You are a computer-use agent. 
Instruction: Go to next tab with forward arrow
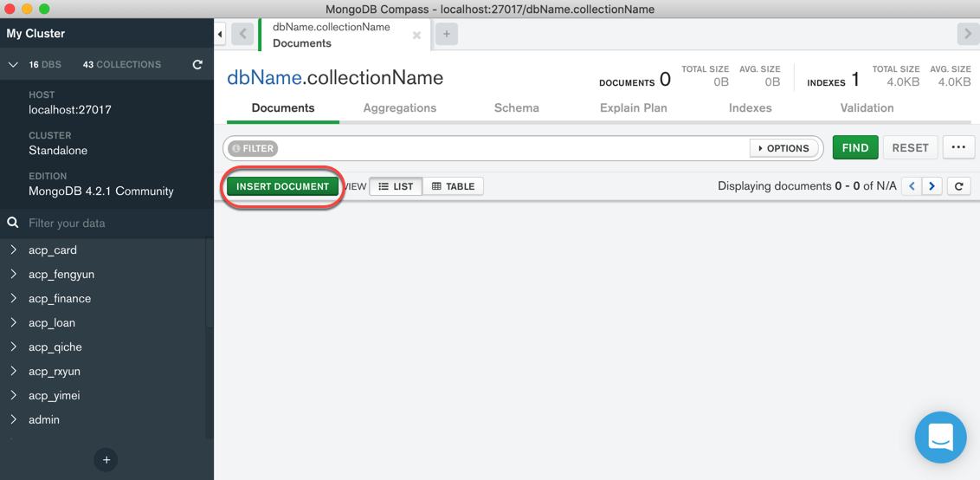click(968, 34)
